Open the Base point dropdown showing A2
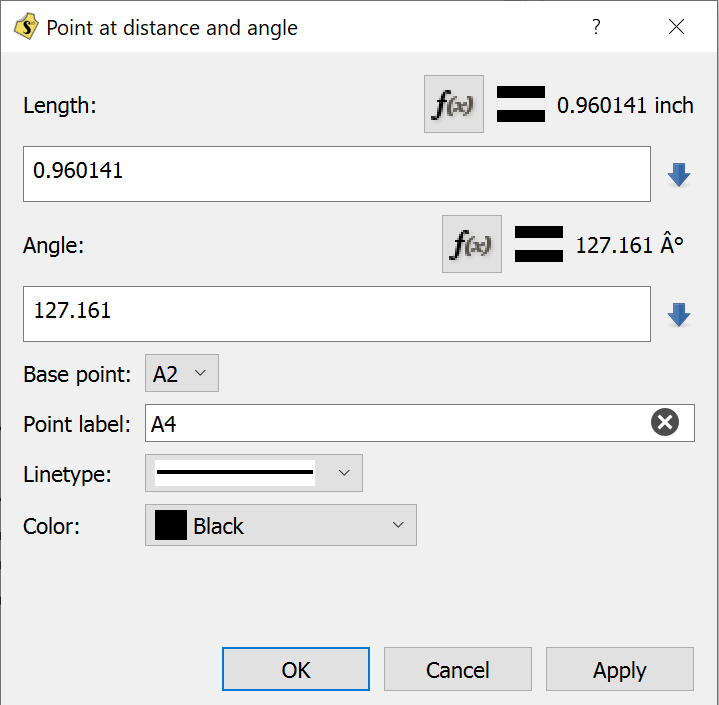719x705 pixels. coord(182,374)
